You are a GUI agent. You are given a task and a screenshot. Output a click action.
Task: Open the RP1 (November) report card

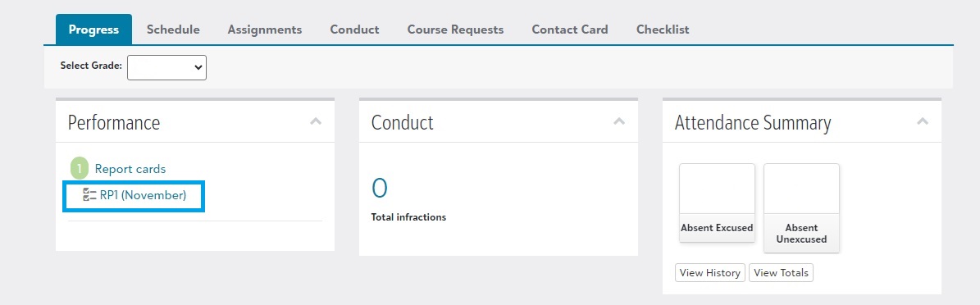[144, 195]
